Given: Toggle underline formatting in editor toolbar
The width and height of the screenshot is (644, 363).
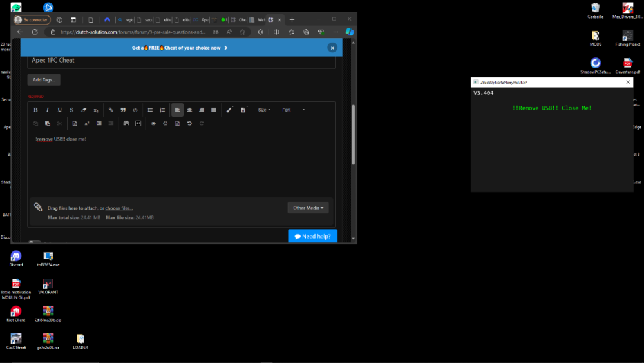Looking at the screenshot, I should tap(60, 110).
